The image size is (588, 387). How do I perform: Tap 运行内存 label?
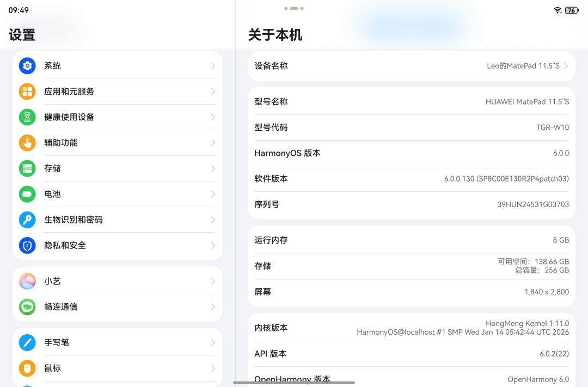click(271, 240)
